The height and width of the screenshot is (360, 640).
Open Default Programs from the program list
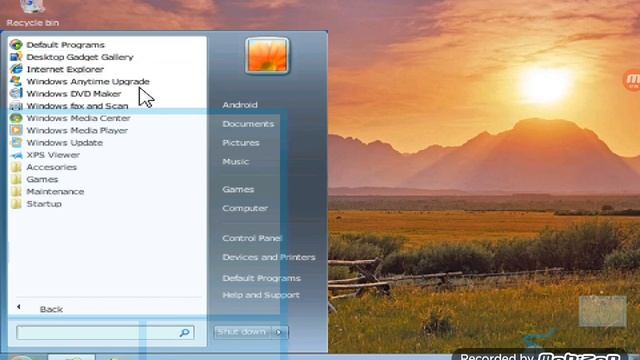tap(65, 44)
